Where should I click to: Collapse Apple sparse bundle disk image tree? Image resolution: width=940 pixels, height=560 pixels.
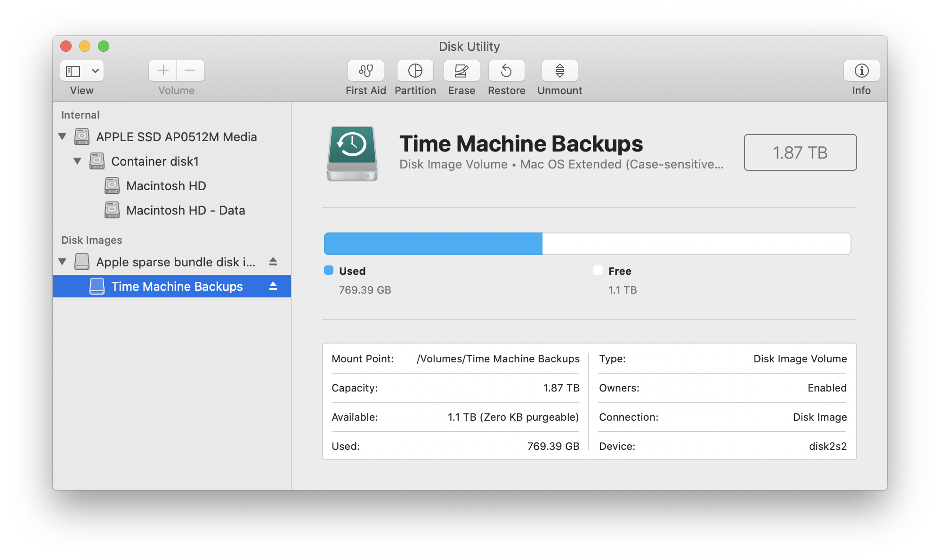(x=62, y=262)
